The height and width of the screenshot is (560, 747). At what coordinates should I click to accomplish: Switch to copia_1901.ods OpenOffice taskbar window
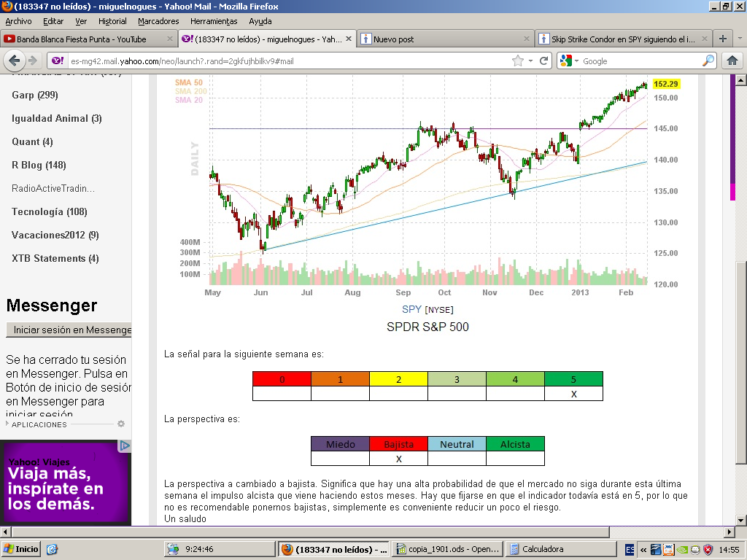(x=449, y=549)
